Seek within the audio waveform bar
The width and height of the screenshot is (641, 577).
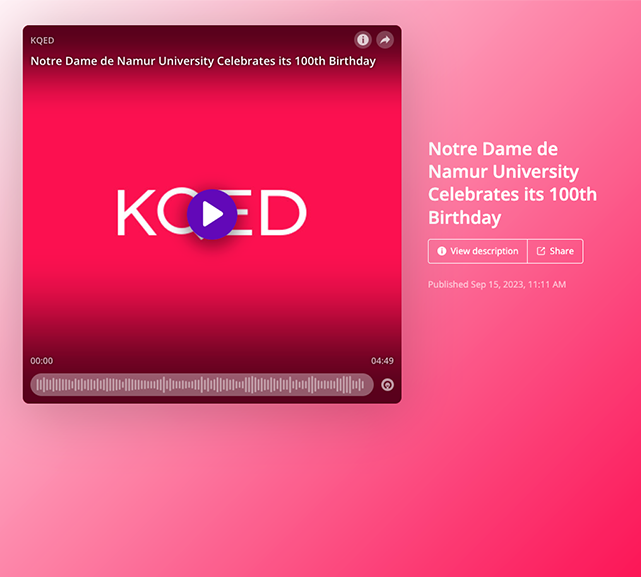pyautogui.click(x=202, y=384)
